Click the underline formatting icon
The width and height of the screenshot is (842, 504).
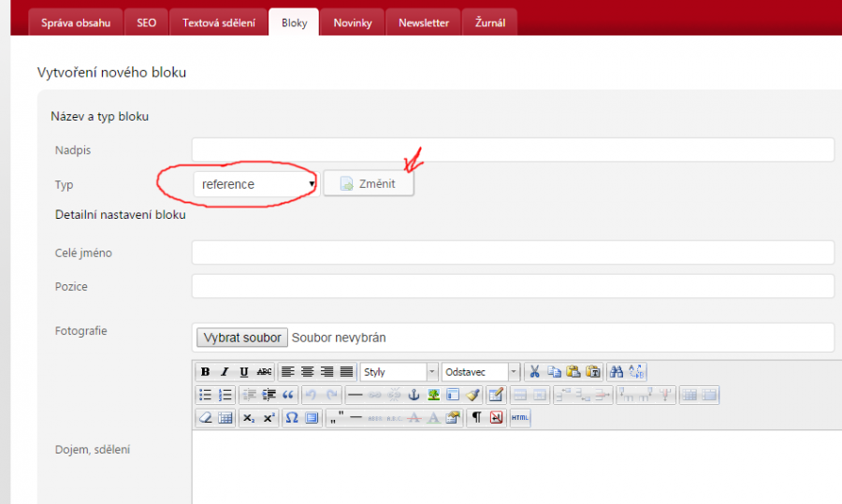[244, 372]
